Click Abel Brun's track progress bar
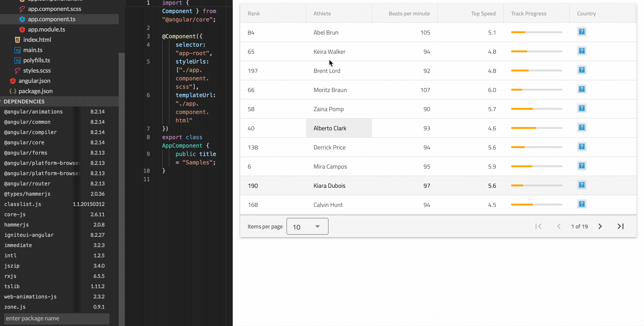The width and height of the screenshot is (644, 326). pos(537,32)
